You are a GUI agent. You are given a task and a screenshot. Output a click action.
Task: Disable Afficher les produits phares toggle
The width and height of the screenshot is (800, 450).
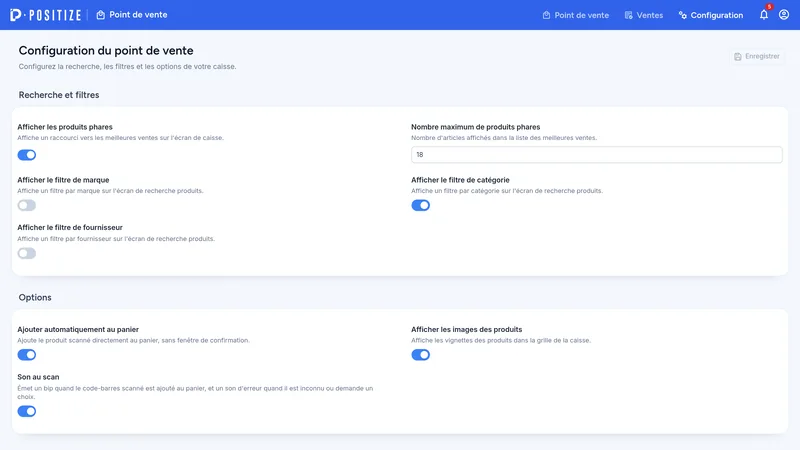coord(27,155)
